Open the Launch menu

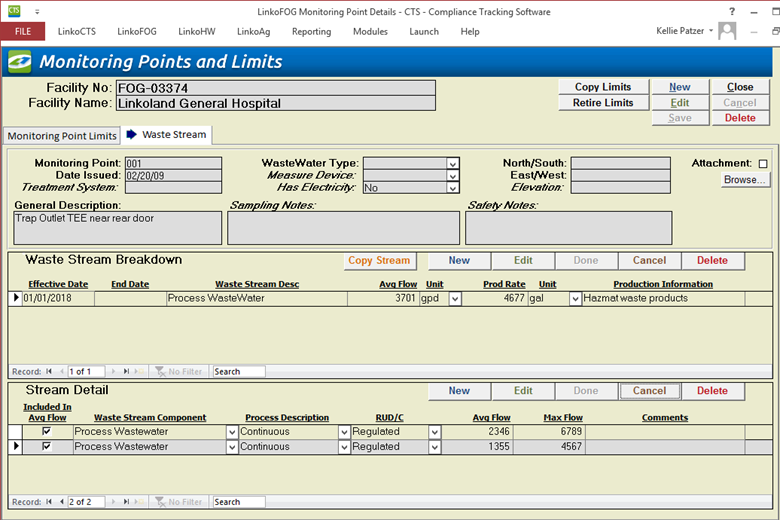pyautogui.click(x=424, y=31)
